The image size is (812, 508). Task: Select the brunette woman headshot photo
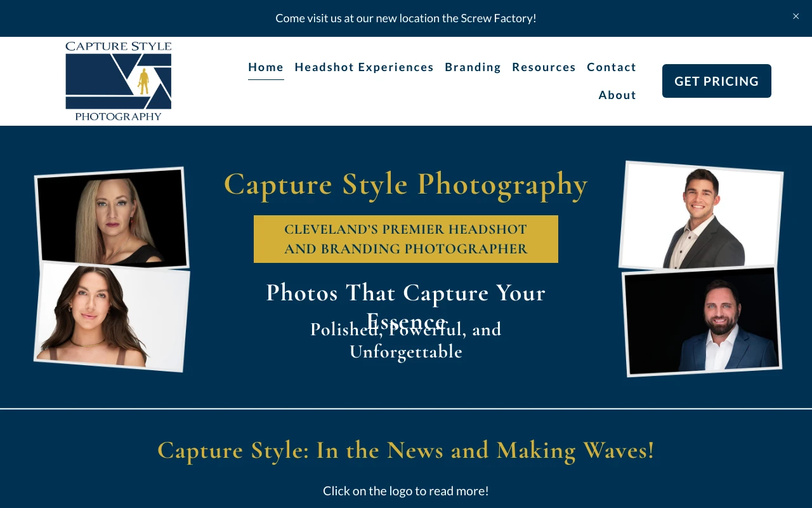(112, 317)
